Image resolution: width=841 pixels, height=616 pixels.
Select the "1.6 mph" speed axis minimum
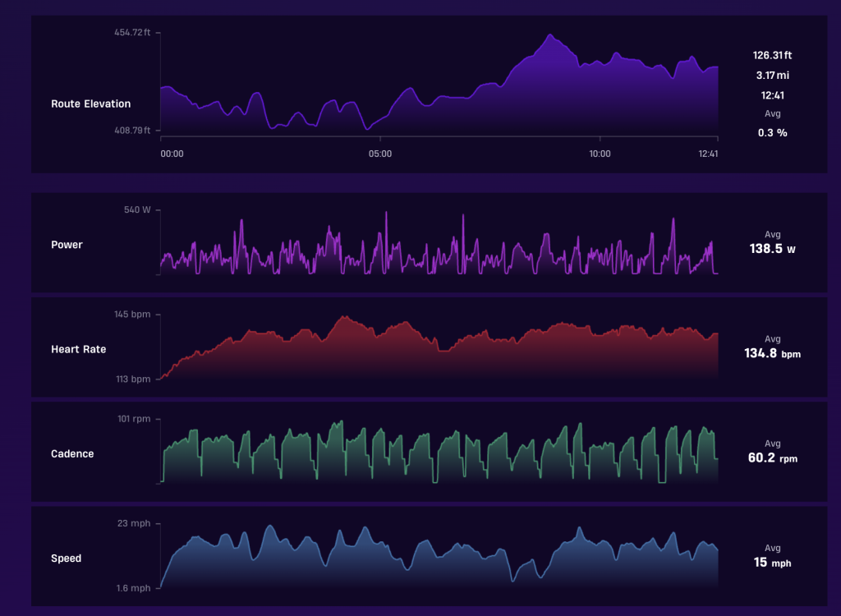coord(134,589)
